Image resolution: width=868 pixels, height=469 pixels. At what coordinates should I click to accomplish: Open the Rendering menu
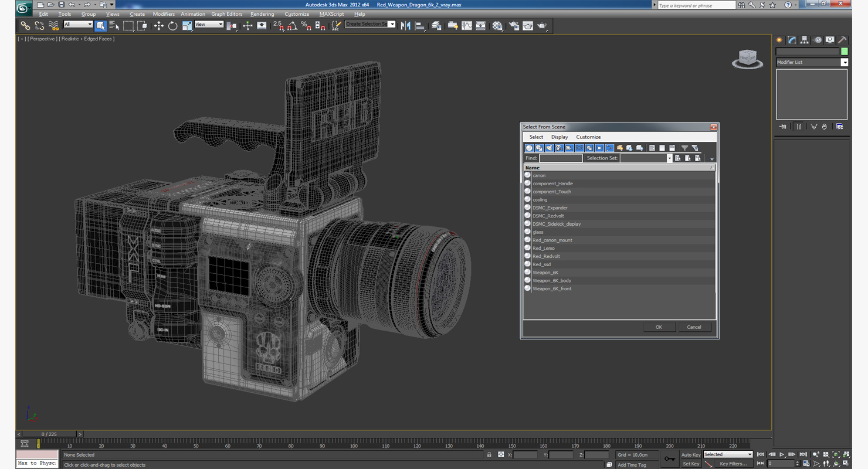(x=262, y=14)
